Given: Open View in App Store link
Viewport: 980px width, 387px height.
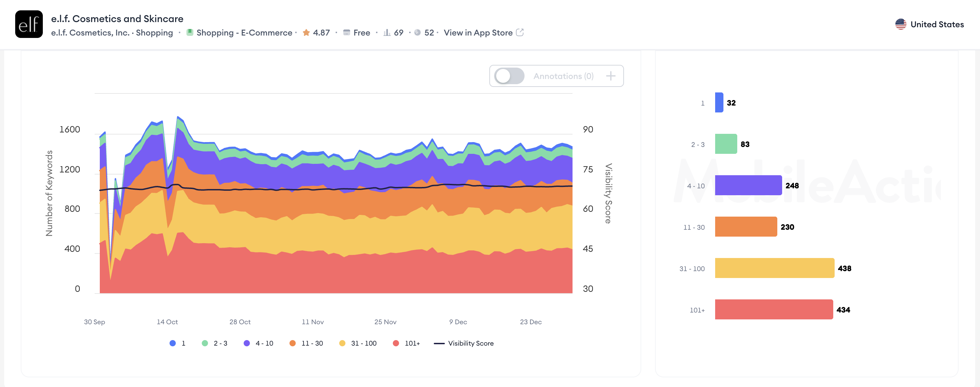Looking at the screenshot, I should coord(478,33).
